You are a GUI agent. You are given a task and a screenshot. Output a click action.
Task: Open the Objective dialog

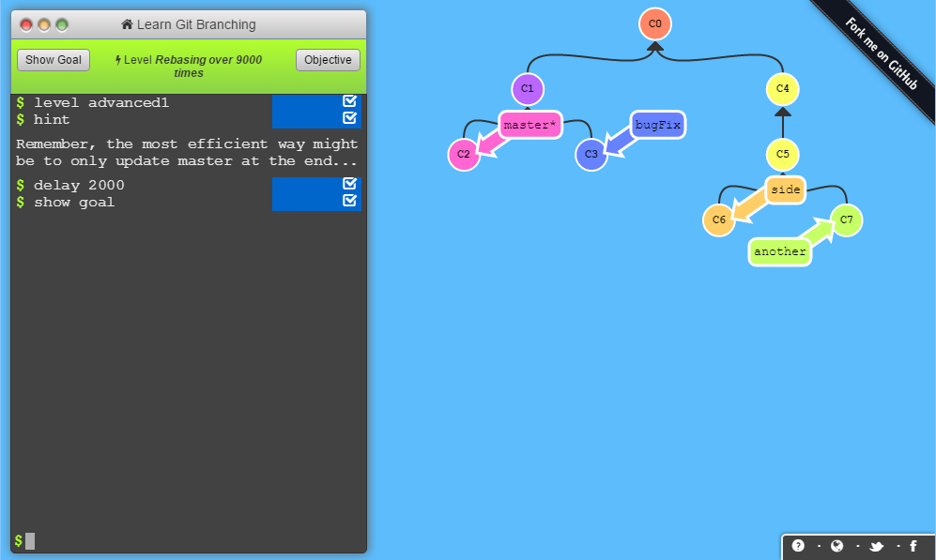pos(328,60)
